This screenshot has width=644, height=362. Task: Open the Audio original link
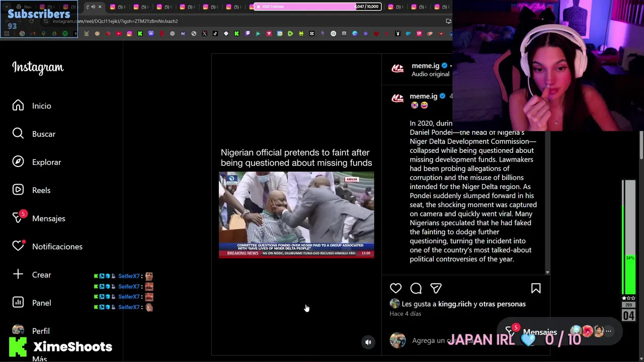(x=430, y=74)
